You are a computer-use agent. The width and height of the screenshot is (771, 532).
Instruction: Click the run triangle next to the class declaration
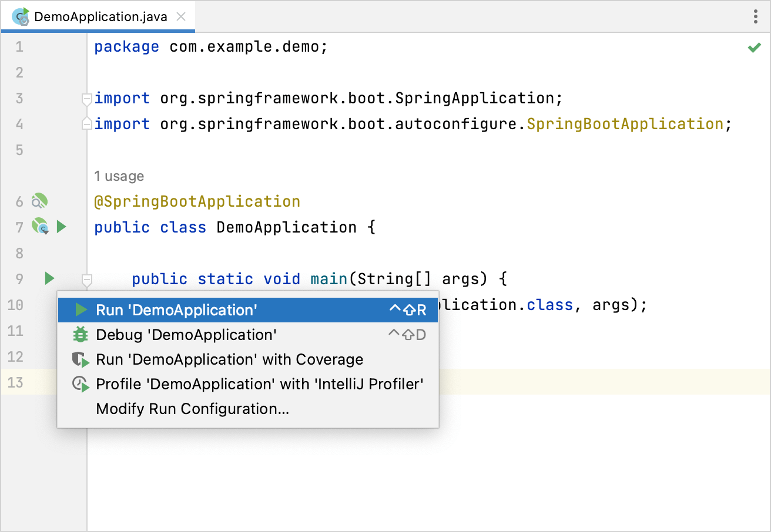click(62, 227)
